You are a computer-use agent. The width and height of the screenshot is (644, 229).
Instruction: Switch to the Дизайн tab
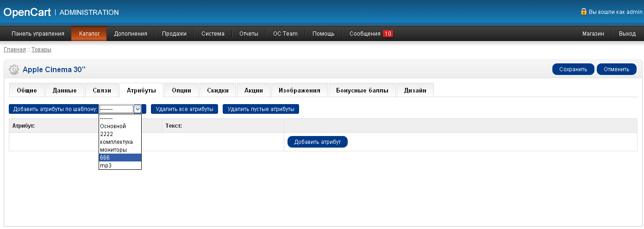tap(415, 90)
